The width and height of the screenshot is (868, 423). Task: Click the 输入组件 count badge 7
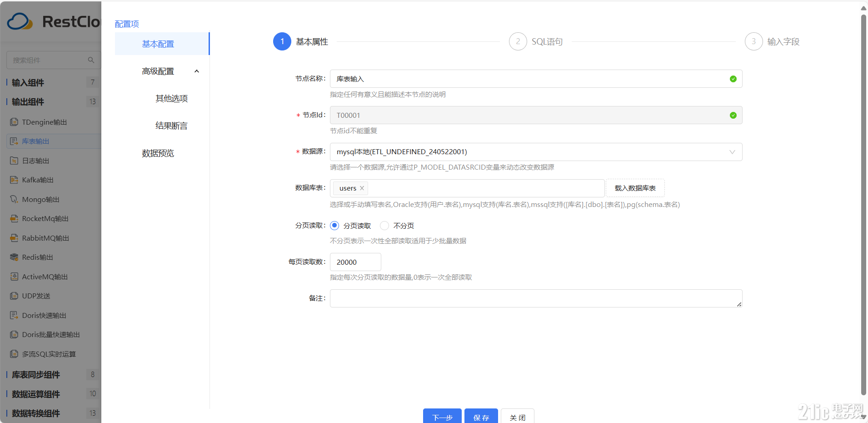point(93,82)
